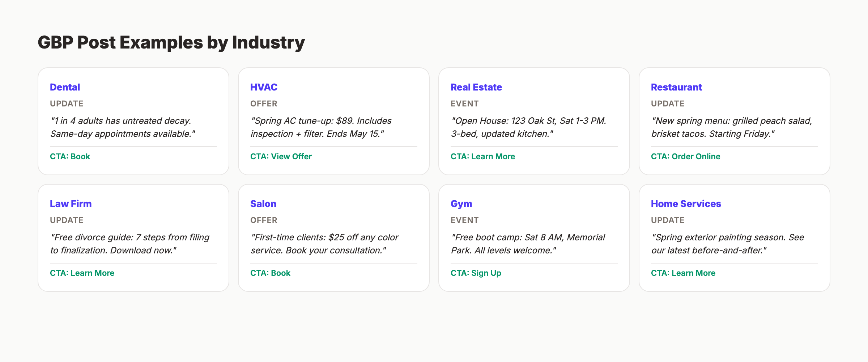Viewport: 868px width, 362px height.
Task: Select the Salon heading link
Action: pos(263,203)
